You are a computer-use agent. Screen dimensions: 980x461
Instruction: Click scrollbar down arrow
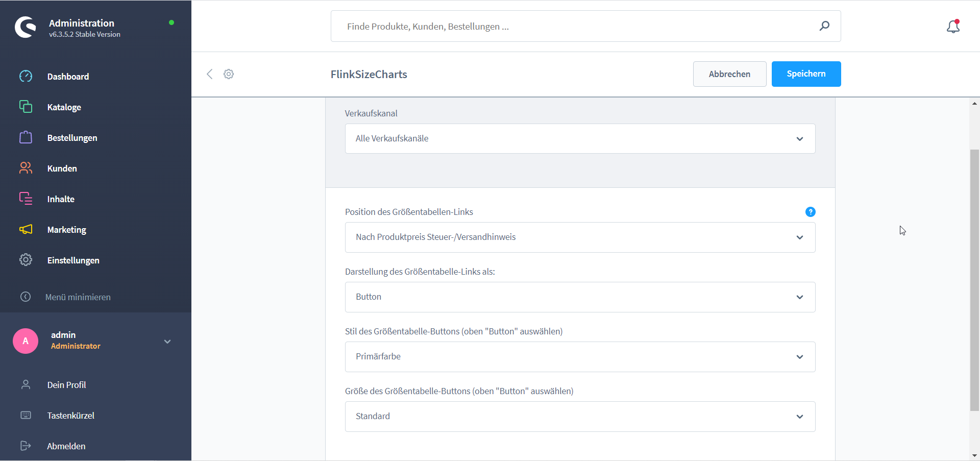[x=974, y=455]
